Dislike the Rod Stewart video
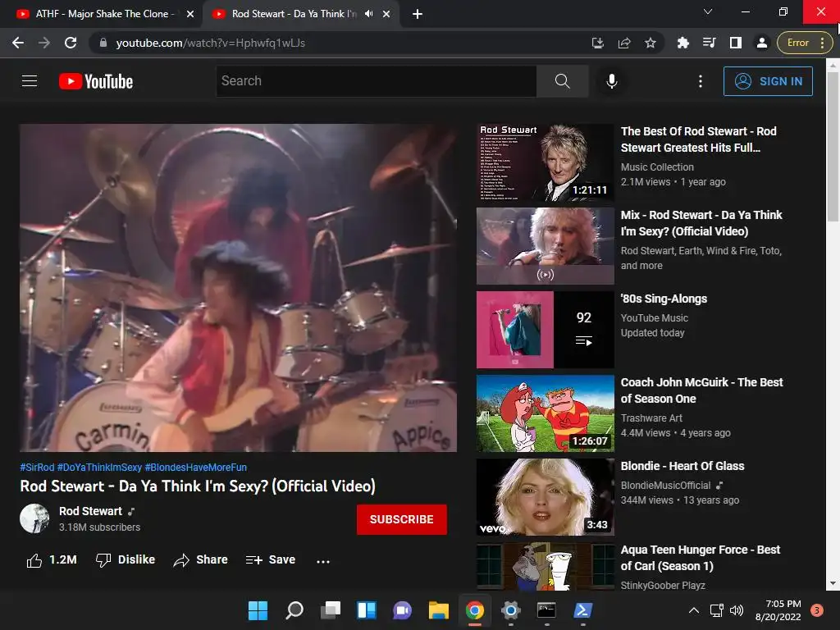Screen dimensions: 840x630 pos(126,559)
